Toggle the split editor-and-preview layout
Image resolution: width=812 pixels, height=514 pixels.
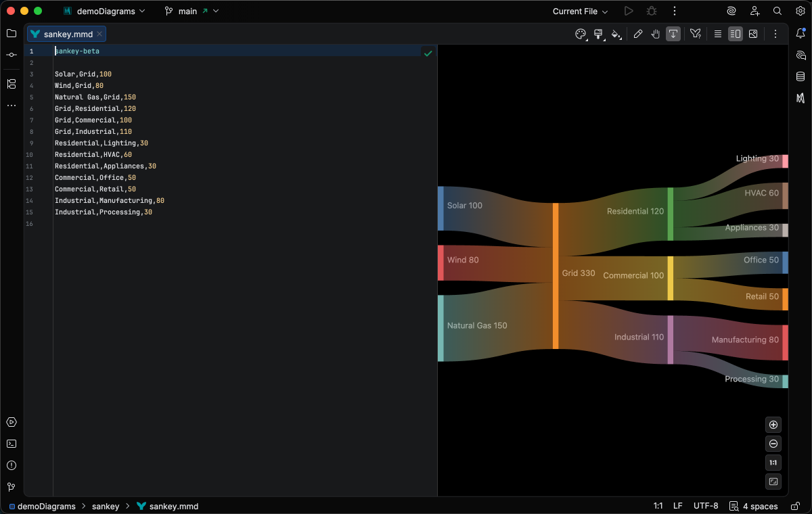click(x=736, y=33)
